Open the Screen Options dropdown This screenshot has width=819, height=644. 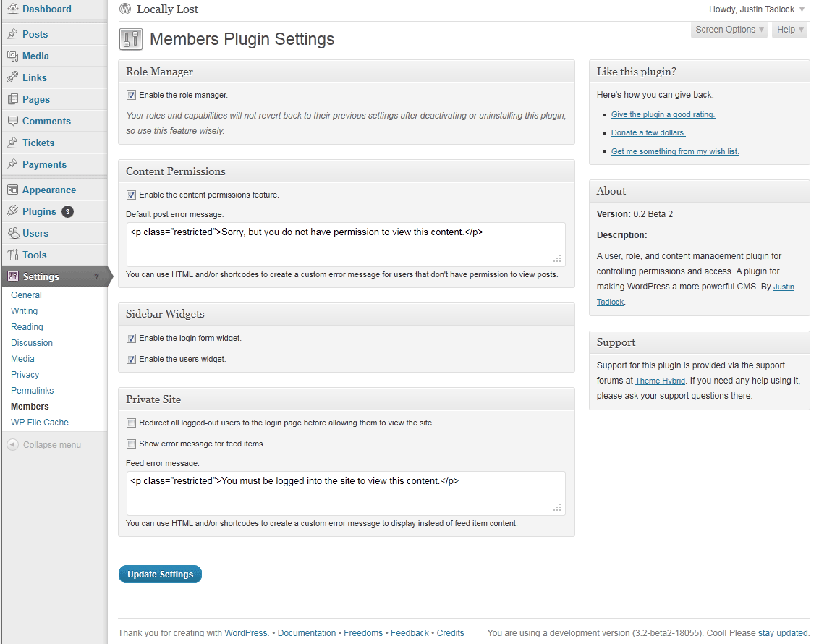coord(729,30)
